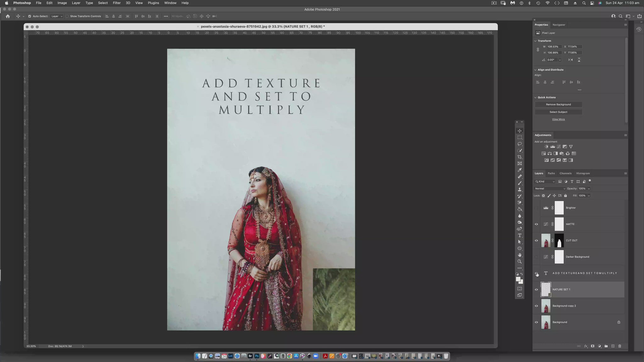
Task: Open Auto-Select Layer dropdown
Action: (57, 16)
